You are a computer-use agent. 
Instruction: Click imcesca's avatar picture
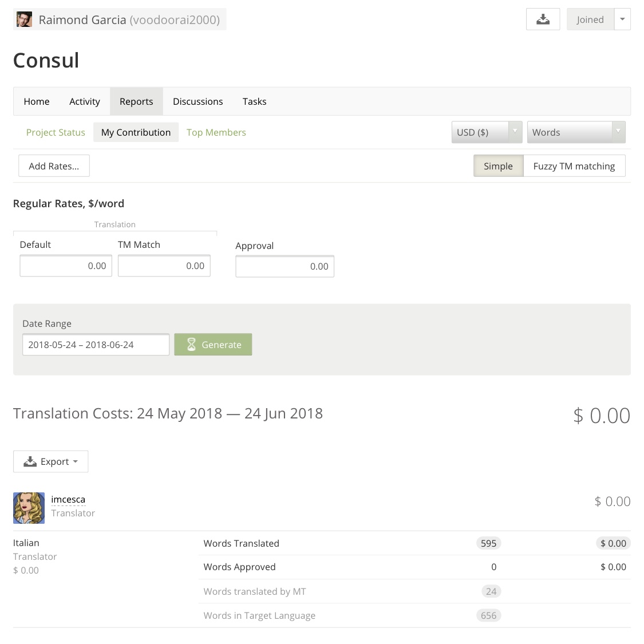(x=29, y=508)
